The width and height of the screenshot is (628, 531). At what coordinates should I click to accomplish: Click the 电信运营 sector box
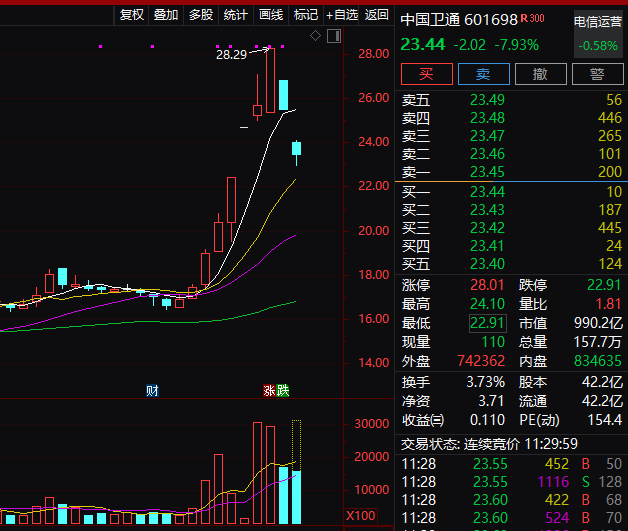pyautogui.click(x=598, y=21)
